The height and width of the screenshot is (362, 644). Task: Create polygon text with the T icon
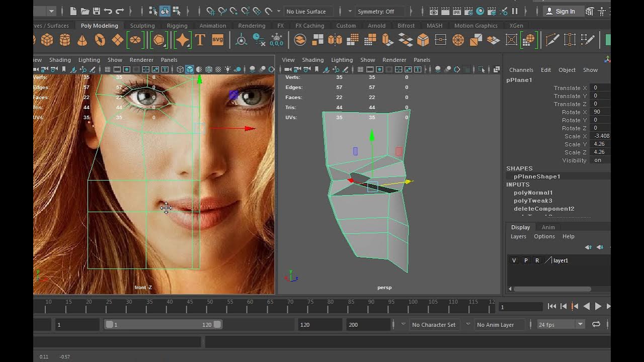coord(200,40)
